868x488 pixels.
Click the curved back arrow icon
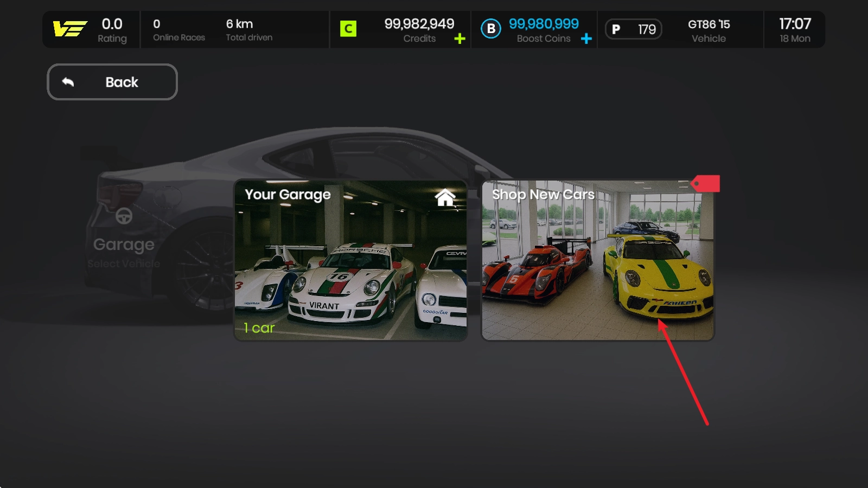(x=68, y=82)
